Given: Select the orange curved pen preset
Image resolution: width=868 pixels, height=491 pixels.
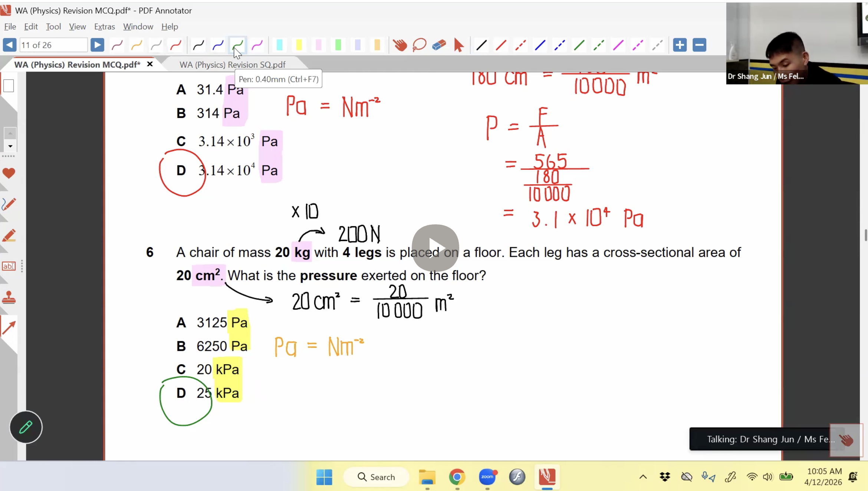Looking at the screenshot, I should pyautogui.click(x=137, y=45).
